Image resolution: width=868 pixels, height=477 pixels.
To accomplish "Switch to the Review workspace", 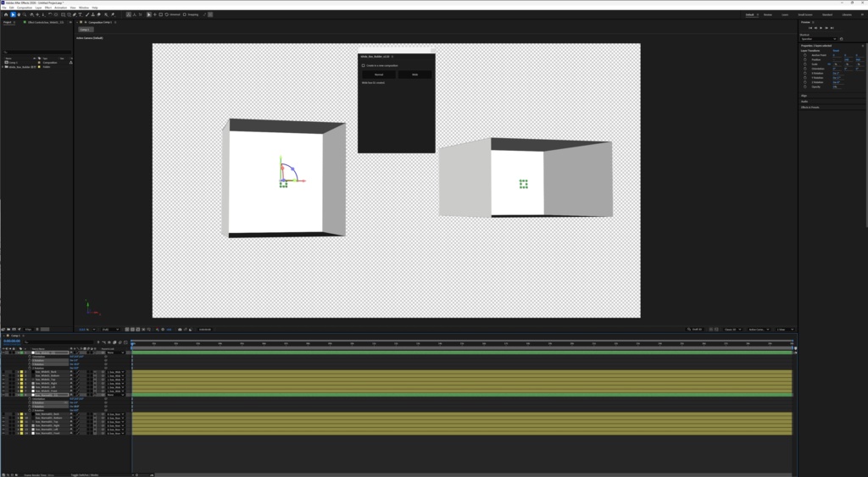I will (x=767, y=15).
